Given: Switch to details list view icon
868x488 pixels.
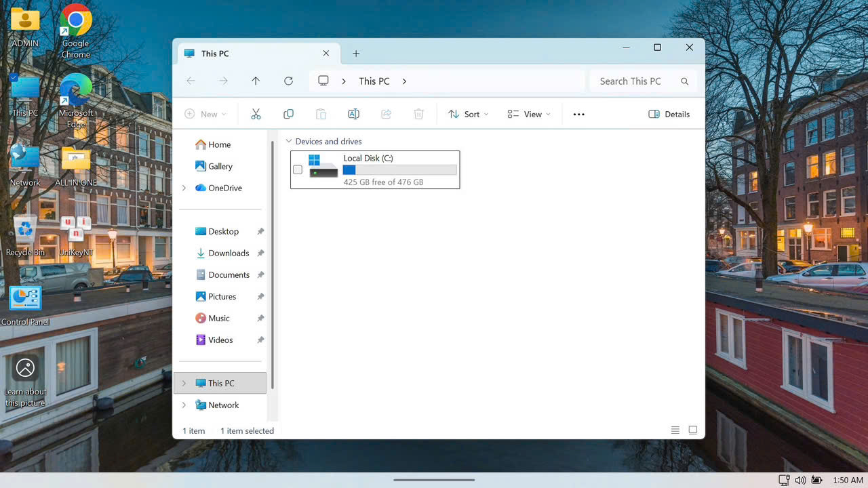Looking at the screenshot, I should pyautogui.click(x=675, y=430).
